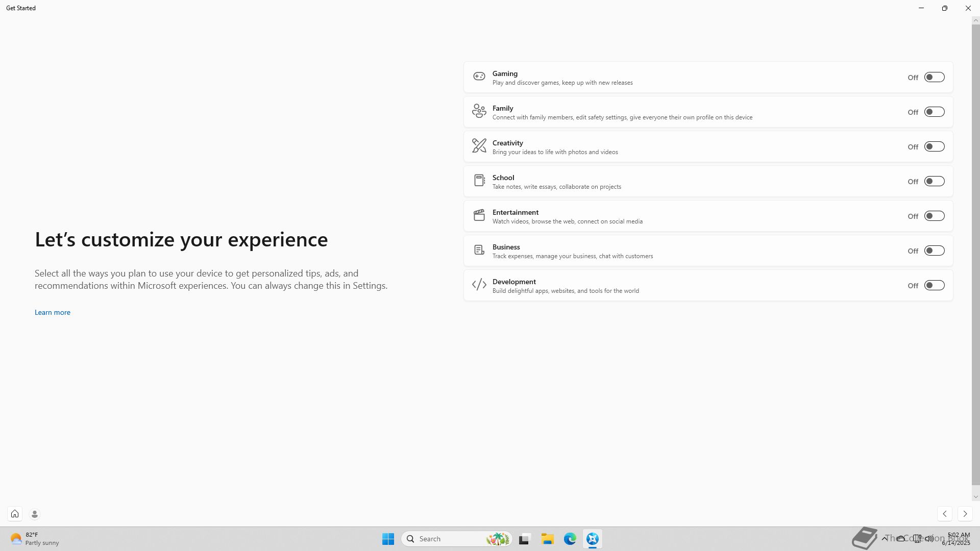Click the scrollbar down arrow
980x551 pixels.
975,497
